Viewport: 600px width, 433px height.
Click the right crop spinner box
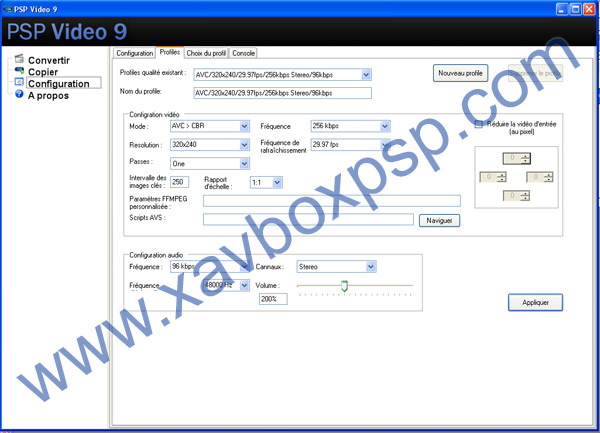point(540,177)
